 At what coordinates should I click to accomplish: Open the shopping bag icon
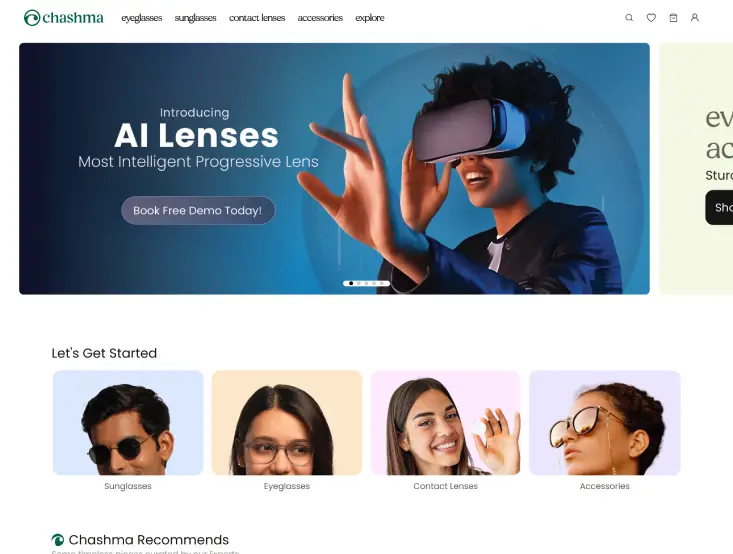click(x=673, y=18)
